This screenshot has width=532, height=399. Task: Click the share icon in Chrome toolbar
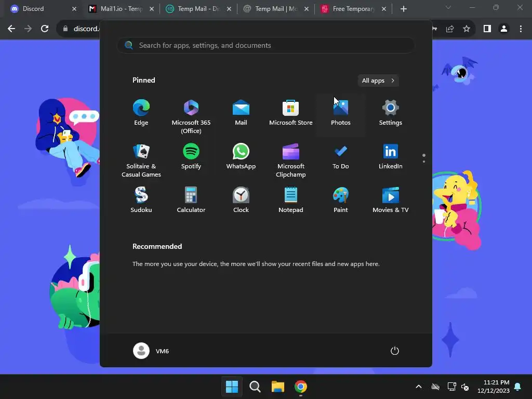coord(450,29)
